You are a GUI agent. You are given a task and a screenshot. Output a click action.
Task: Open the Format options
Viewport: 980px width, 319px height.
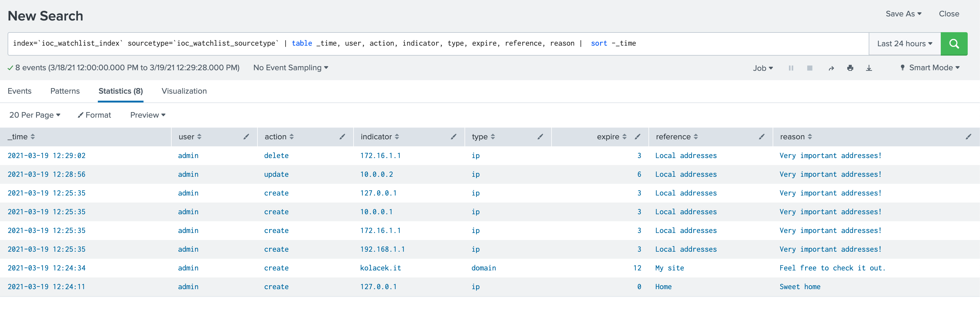(x=94, y=115)
